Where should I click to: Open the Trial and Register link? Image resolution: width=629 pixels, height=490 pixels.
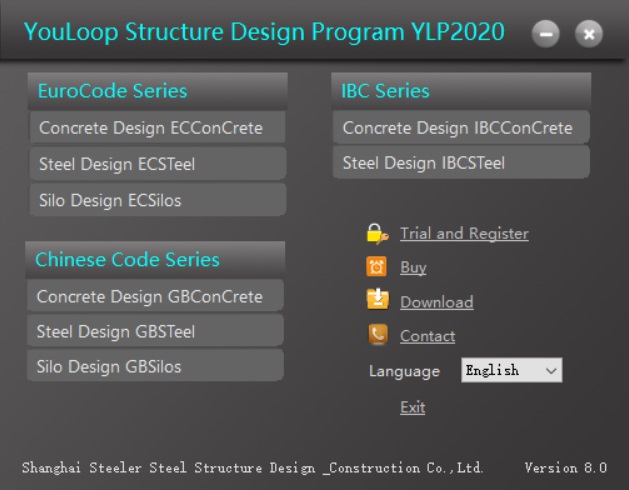coord(464,234)
